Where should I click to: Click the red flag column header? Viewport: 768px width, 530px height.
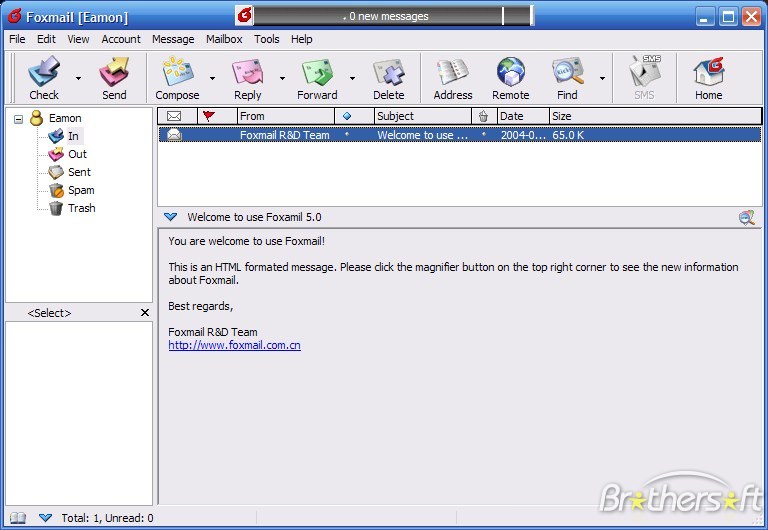(209, 116)
